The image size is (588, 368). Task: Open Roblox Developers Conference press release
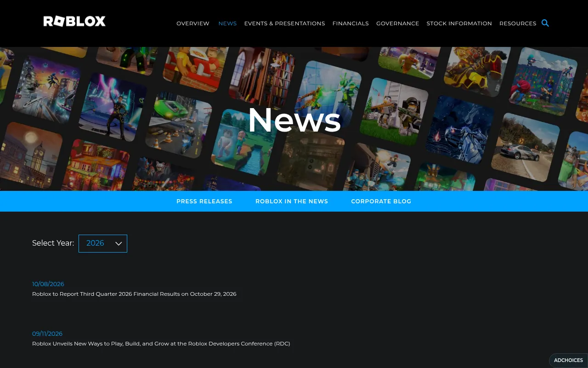point(161,344)
